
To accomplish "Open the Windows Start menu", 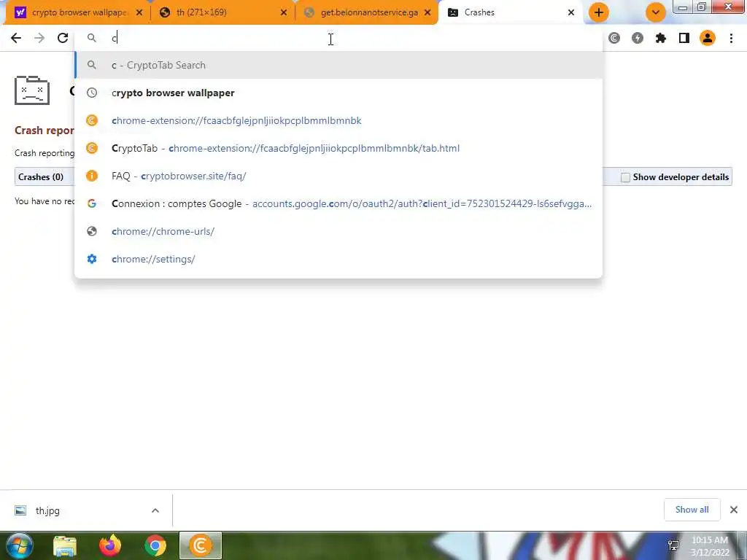I will (19, 545).
